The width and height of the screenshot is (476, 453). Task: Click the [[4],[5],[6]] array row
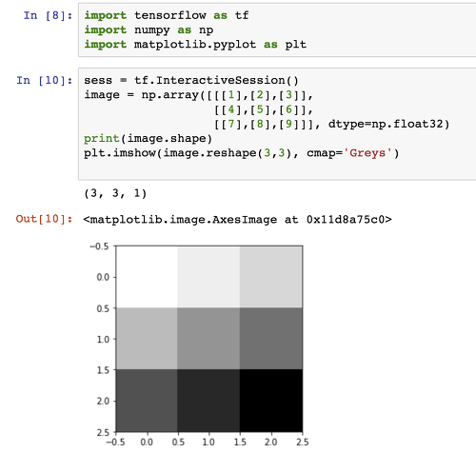[x=264, y=109]
